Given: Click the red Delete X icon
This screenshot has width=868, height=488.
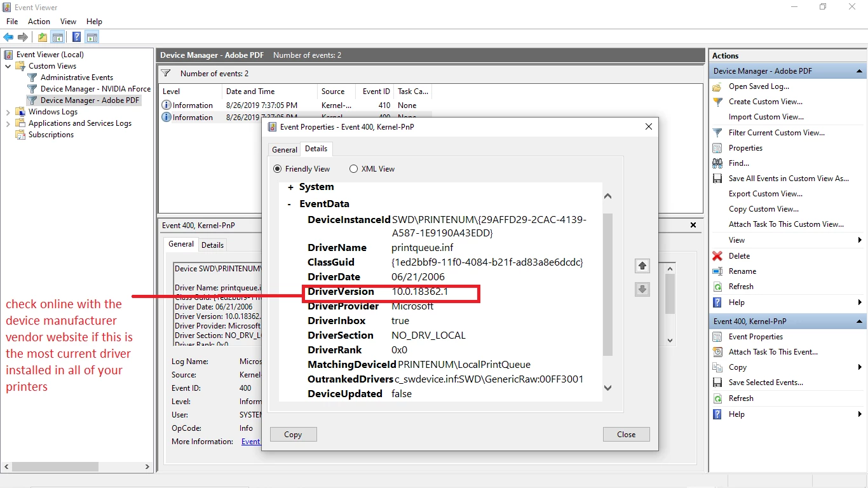Looking at the screenshot, I should tap(717, 256).
